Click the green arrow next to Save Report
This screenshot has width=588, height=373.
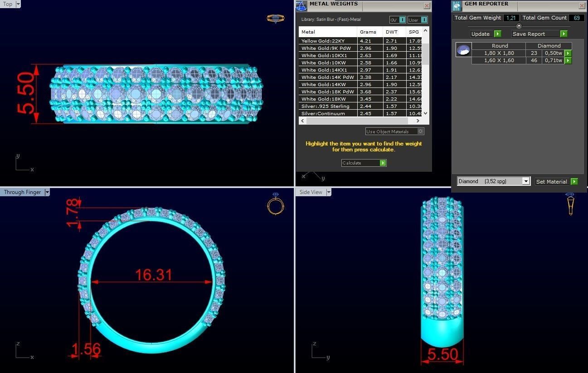pyautogui.click(x=564, y=34)
